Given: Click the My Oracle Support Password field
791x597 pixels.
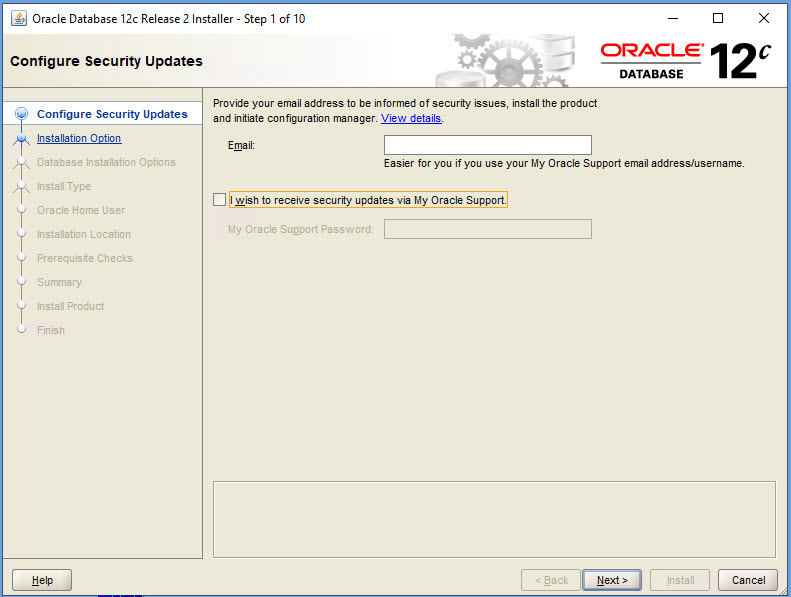Looking at the screenshot, I should click(x=487, y=229).
